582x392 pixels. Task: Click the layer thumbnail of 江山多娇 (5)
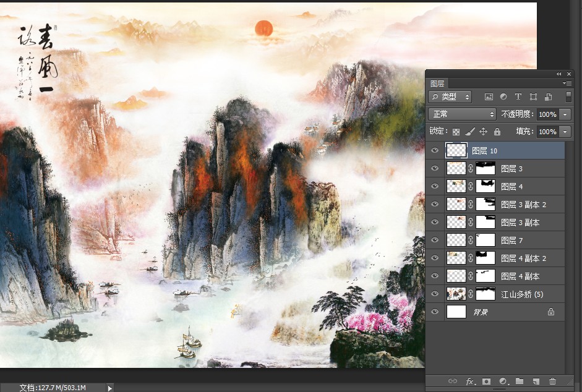coord(456,294)
